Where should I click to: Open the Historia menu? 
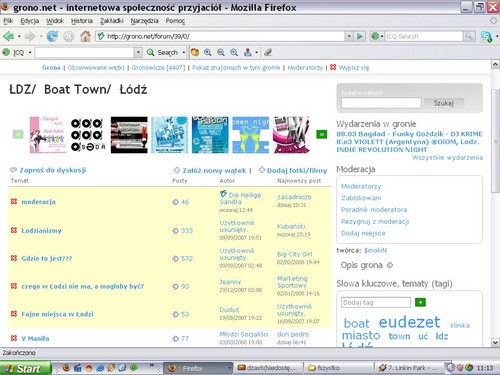click(x=82, y=21)
